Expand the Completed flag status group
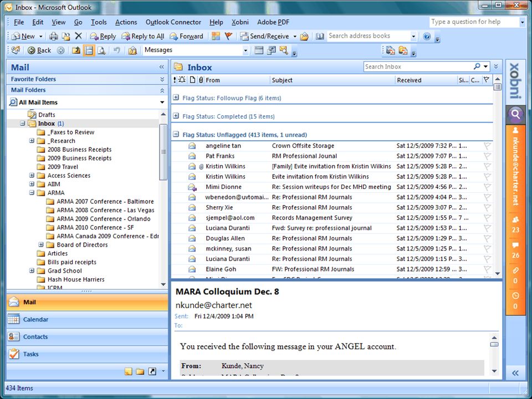 176,116
